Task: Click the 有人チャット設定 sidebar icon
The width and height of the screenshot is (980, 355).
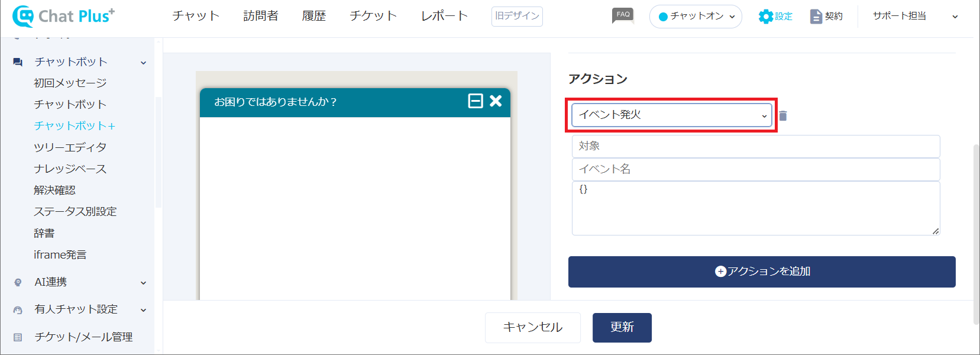Action: coord(18,310)
